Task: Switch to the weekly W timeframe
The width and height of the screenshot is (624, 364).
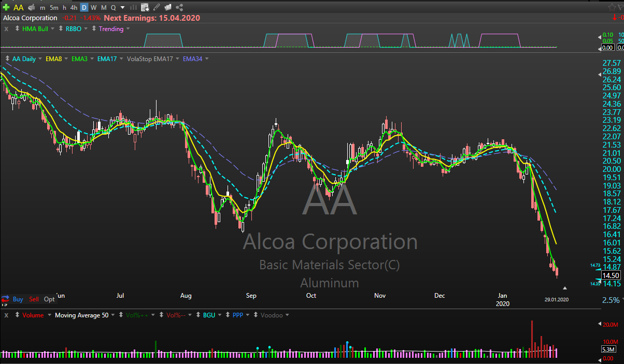Action: [93, 7]
